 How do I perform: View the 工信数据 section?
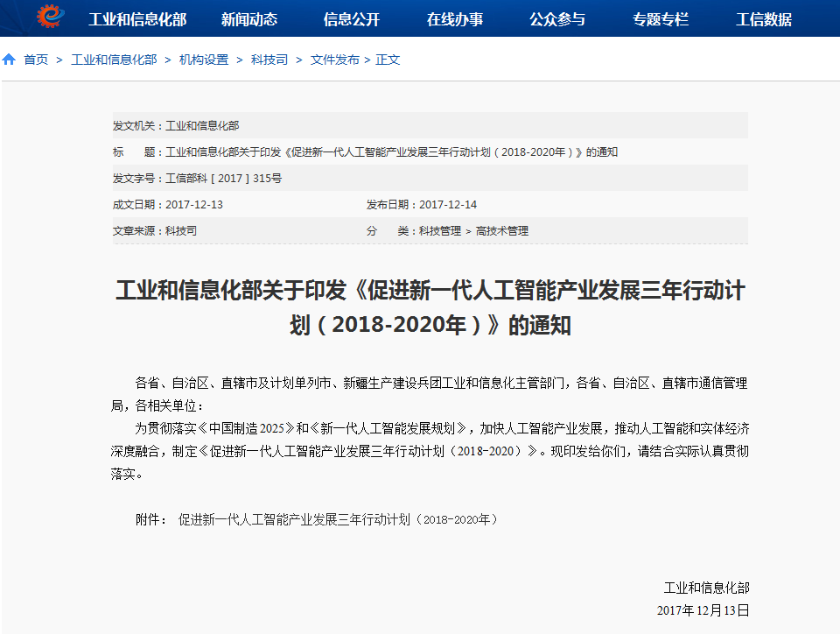click(x=763, y=18)
